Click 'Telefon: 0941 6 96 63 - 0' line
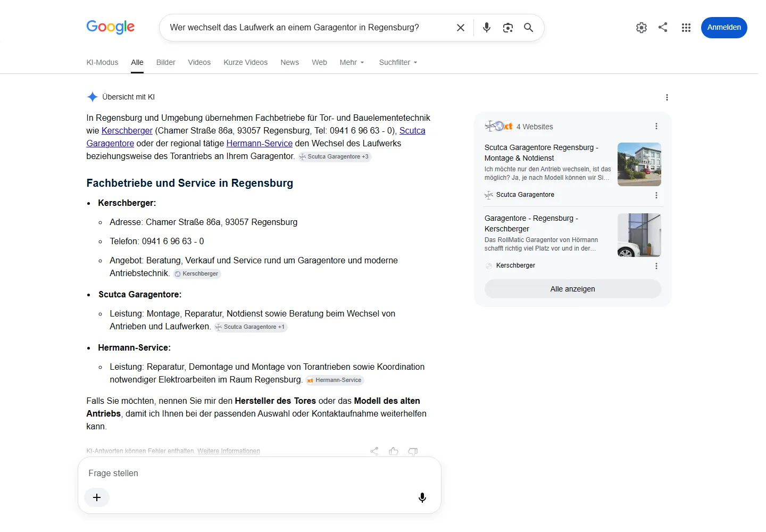Viewport: 766px width, 532px height. point(157,242)
